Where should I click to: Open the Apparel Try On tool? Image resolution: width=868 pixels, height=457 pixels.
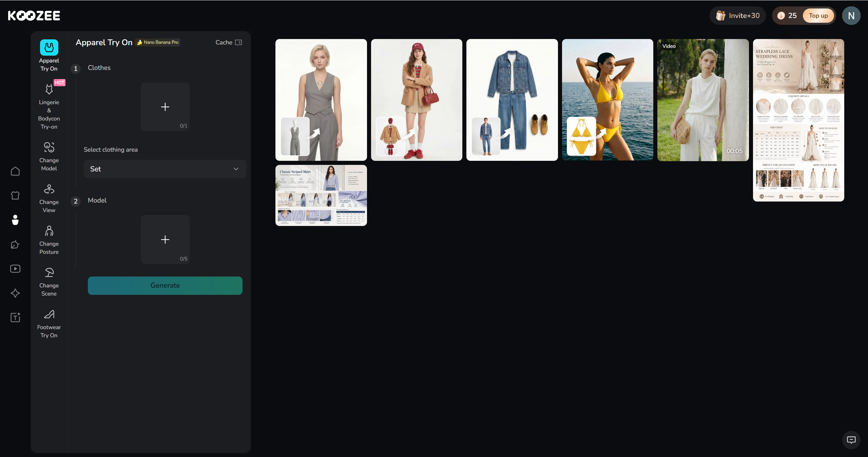click(49, 56)
